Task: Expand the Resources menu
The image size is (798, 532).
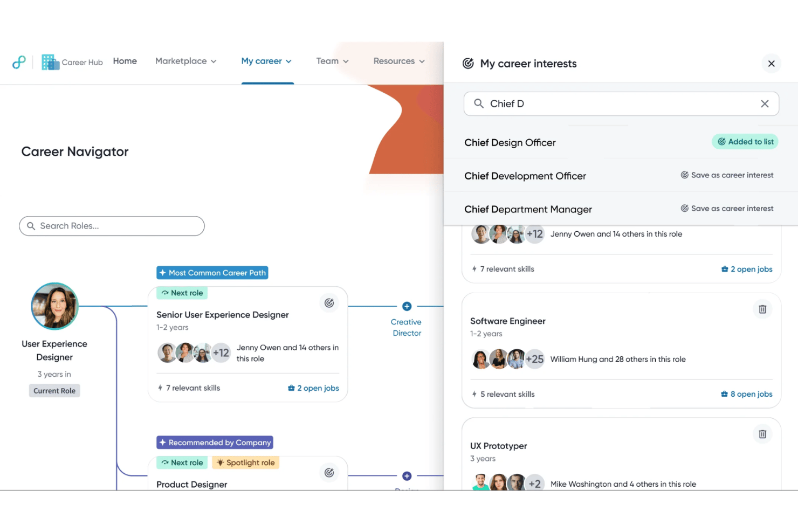Action: pos(399,61)
